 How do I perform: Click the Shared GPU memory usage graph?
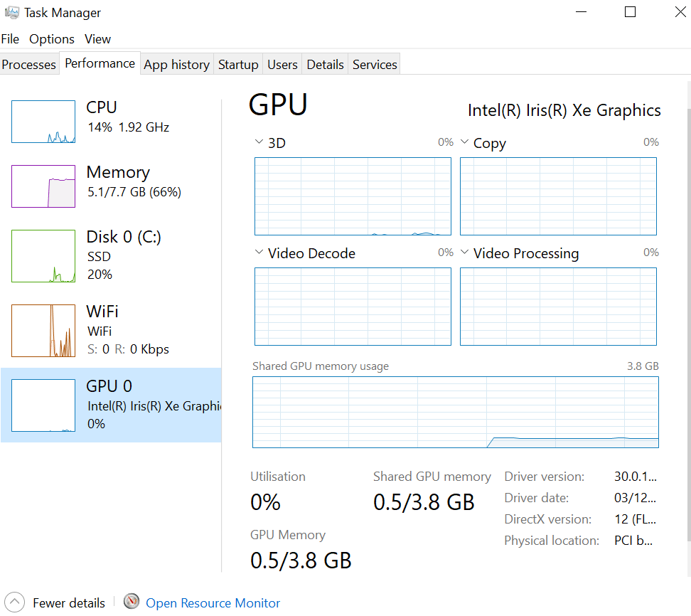click(456, 413)
